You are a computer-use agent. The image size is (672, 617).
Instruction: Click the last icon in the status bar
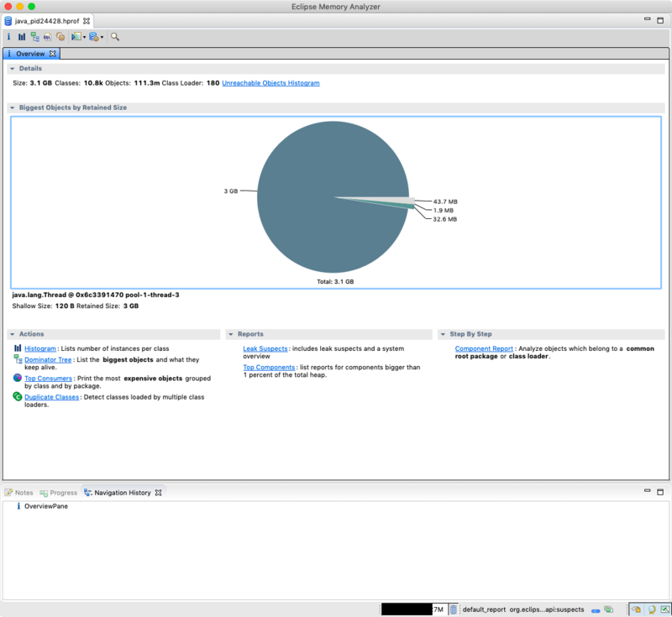665,609
